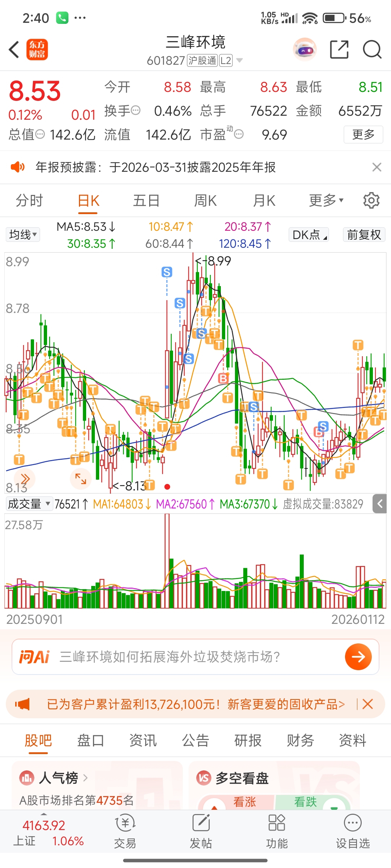Viewport: 391px width, 868px height.
Task: Open the 研报 tab
Action: (x=248, y=740)
